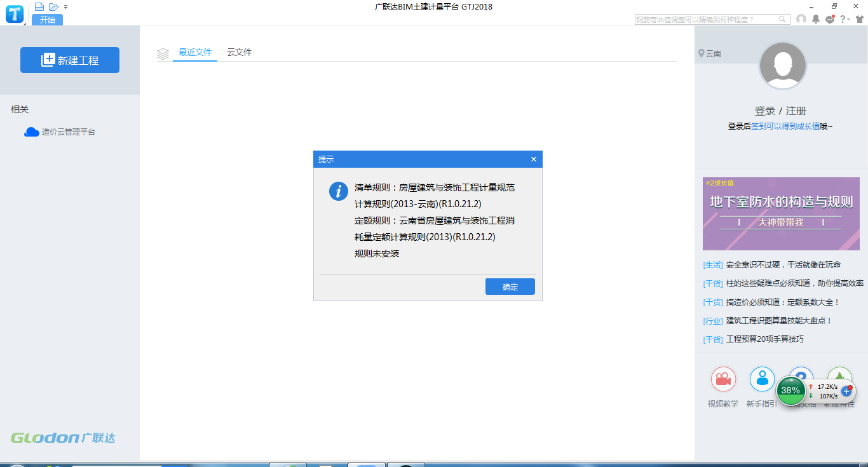Open notifications bell icon

pyautogui.click(x=816, y=20)
